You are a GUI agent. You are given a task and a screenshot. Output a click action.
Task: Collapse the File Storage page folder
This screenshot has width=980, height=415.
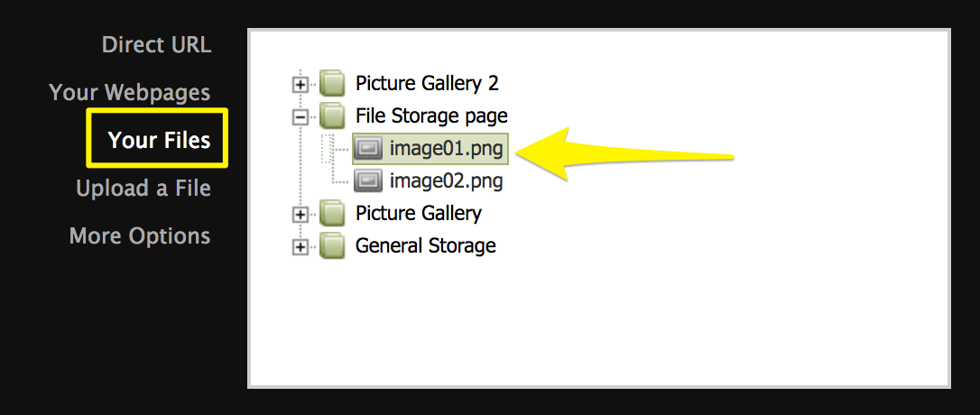pyautogui.click(x=300, y=116)
